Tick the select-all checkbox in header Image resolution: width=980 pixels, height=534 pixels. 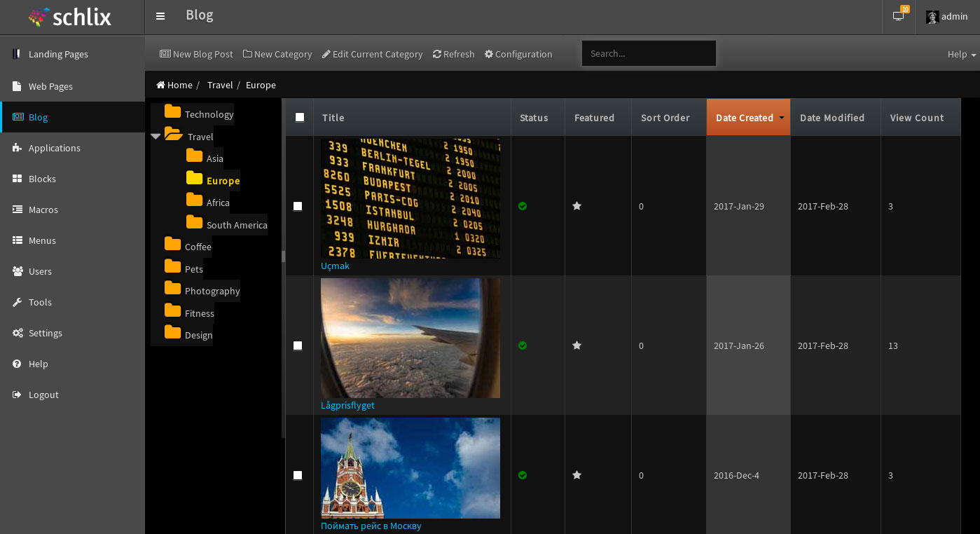click(300, 117)
